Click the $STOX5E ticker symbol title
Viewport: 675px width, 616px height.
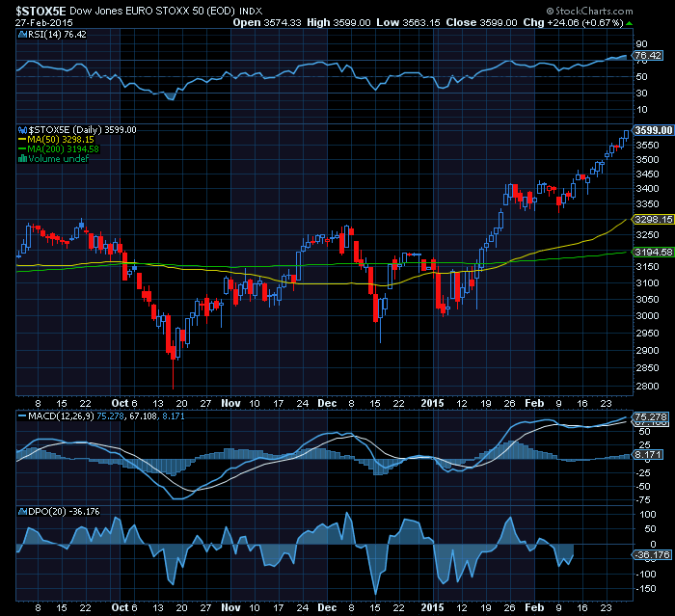[x=40, y=11]
